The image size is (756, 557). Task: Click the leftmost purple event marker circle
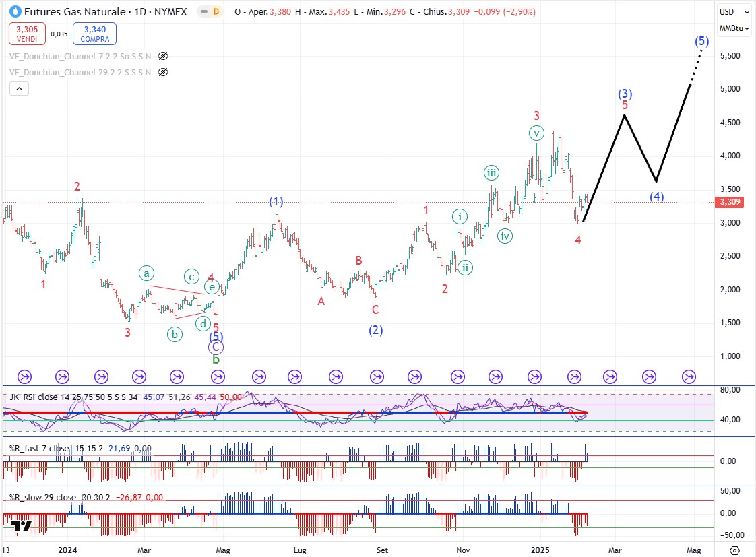point(24,376)
